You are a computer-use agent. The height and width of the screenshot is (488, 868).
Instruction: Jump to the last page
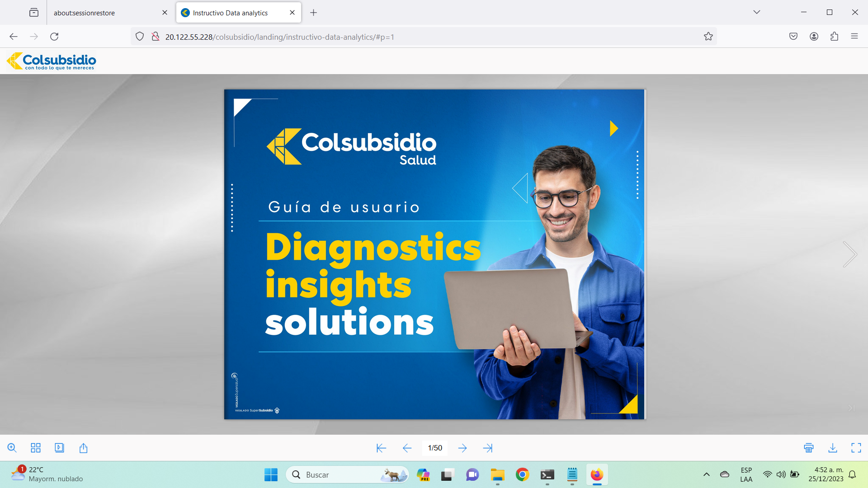coord(487,448)
